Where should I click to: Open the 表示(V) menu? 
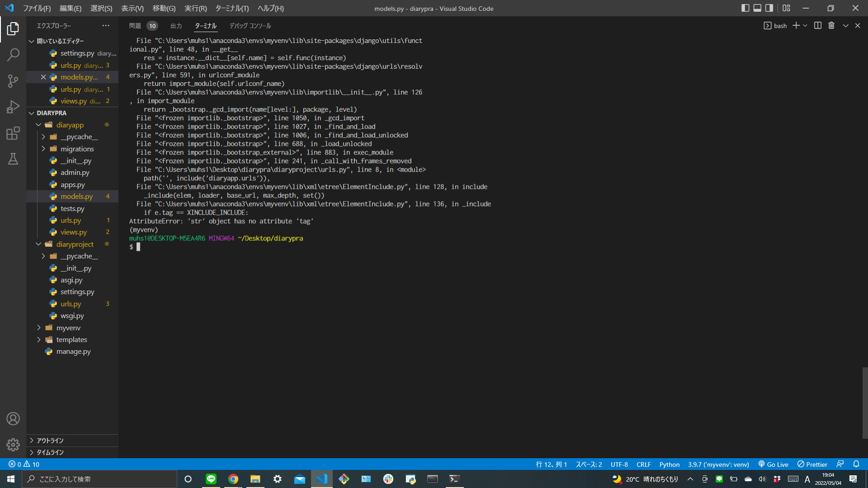point(132,8)
